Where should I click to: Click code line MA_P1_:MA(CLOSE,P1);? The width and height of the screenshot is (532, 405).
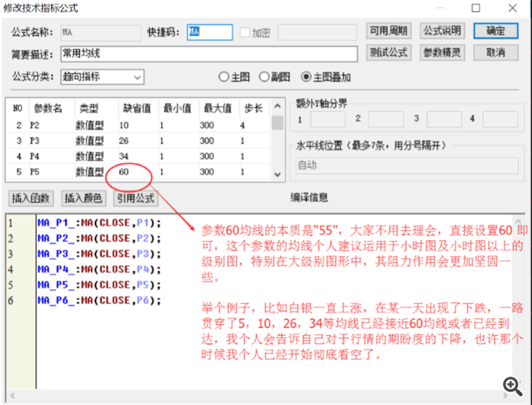(99, 223)
